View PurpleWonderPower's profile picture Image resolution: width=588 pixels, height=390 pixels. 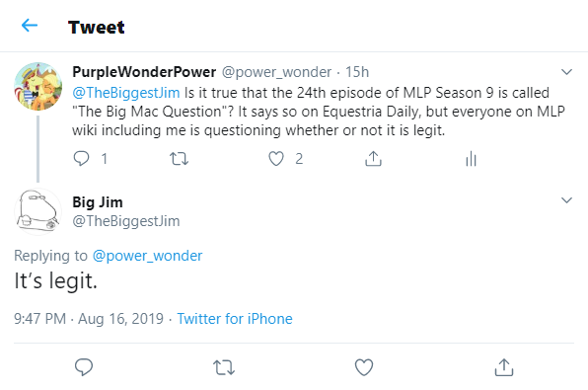37,86
